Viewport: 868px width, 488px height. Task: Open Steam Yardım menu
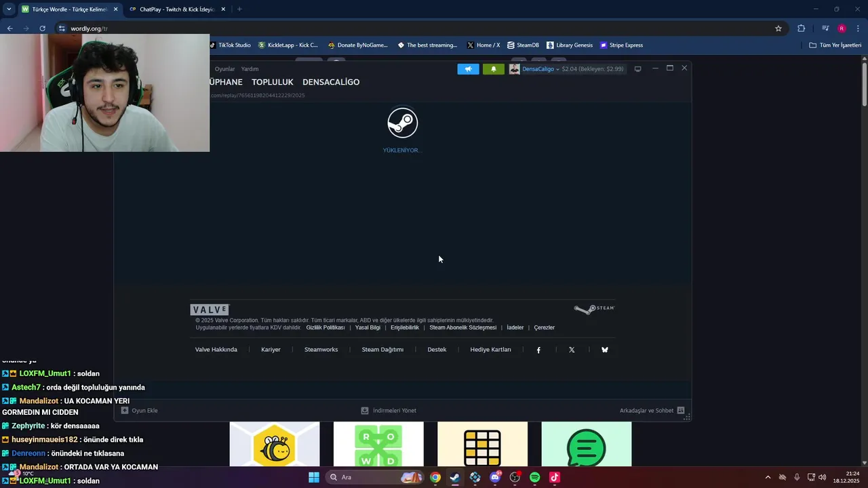[250, 69]
